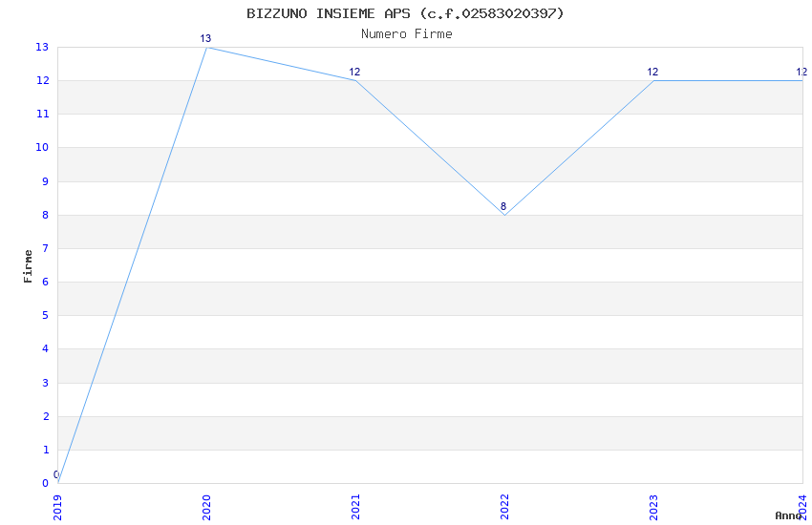The image size is (812, 525).
Task: Click the 2019 data point labeled 0
Action: (58, 483)
